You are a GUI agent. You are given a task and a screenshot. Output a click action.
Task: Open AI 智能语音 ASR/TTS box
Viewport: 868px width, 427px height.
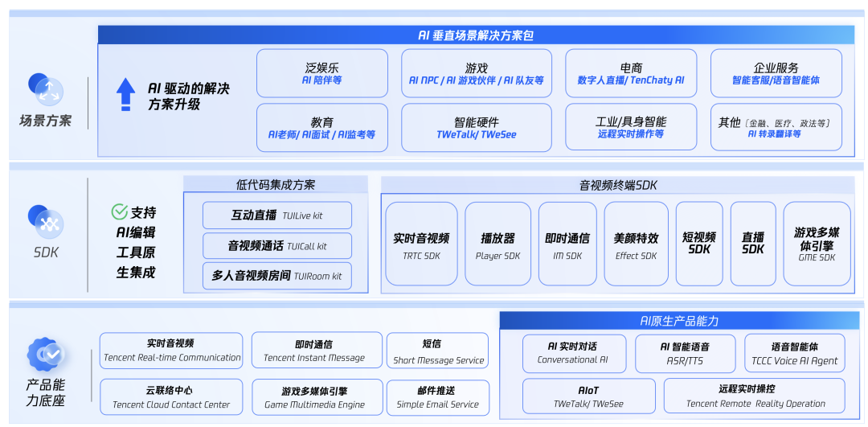pos(686,353)
